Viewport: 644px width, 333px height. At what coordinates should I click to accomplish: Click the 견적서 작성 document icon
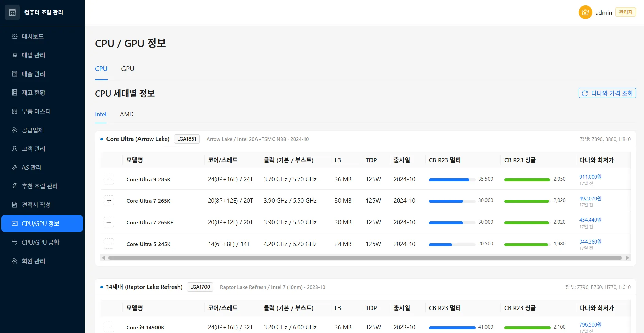click(15, 205)
